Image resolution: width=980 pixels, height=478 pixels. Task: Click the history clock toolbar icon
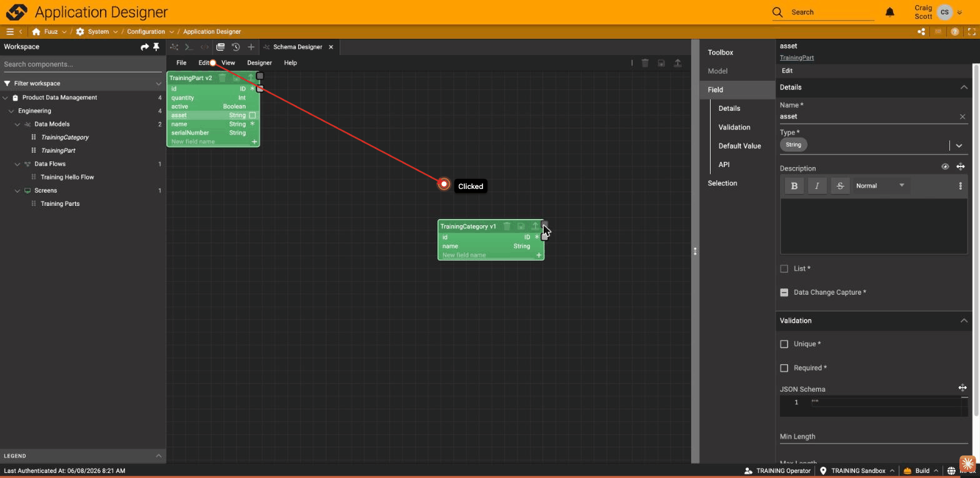pos(236,47)
